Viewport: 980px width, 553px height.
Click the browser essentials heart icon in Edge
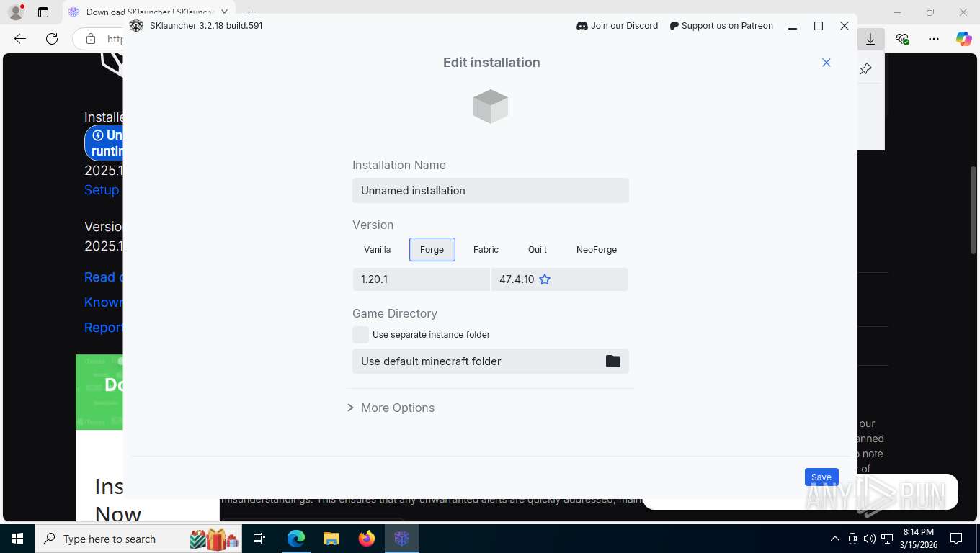pyautogui.click(x=902, y=39)
